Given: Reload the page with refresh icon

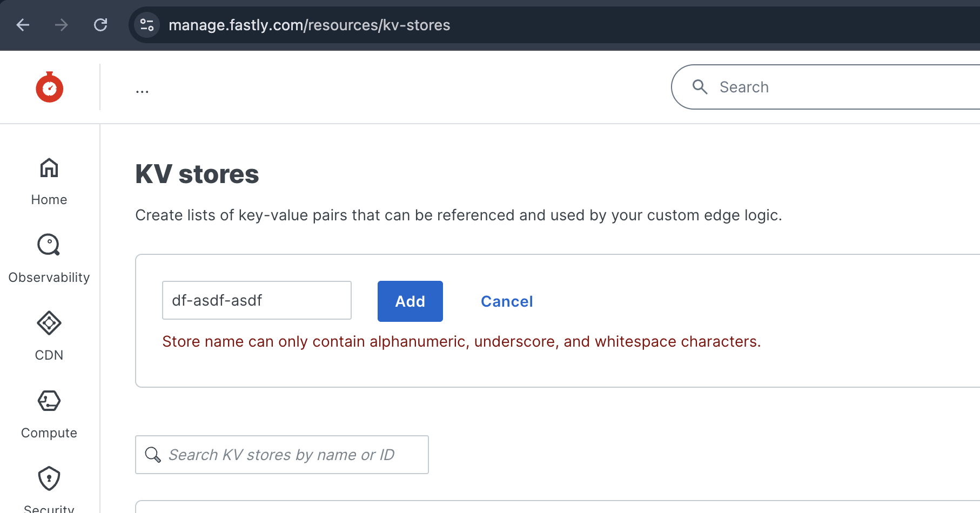Looking at the screenshot, I should [x=100, y=25].
